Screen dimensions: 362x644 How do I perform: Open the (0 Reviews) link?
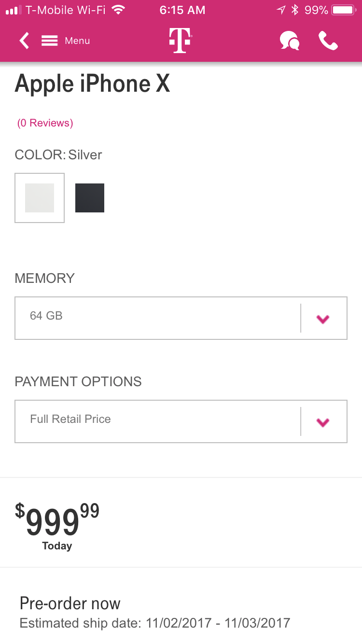(x=45, y=123)
